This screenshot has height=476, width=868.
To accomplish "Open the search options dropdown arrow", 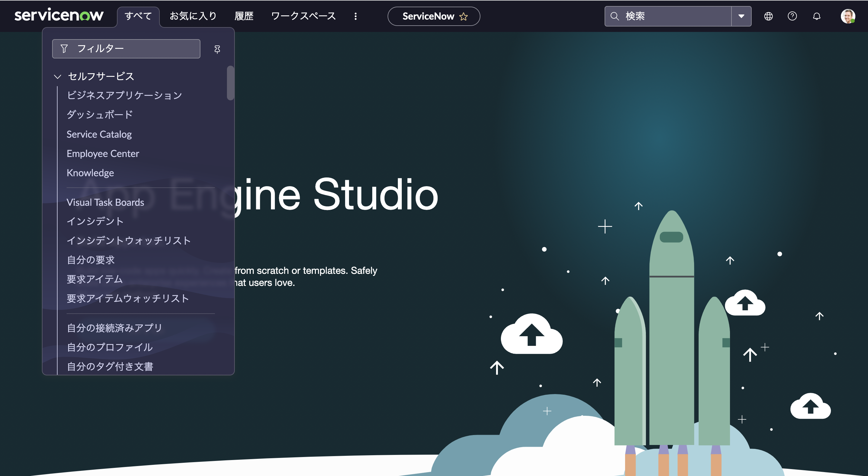I will pyautogui.click(x=741, y=16).
